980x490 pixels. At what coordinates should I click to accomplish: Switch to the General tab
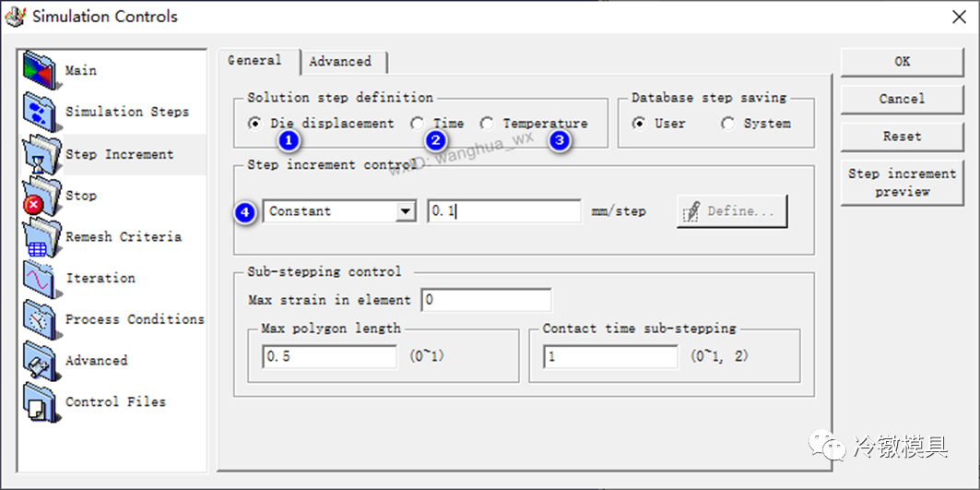click(254, 61)
